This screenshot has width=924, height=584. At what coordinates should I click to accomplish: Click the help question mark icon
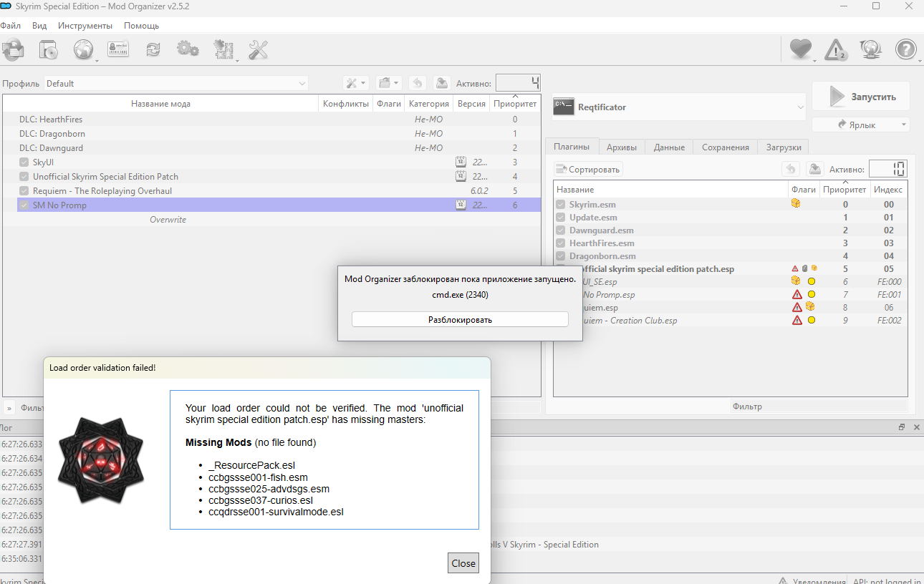(906, 49)
